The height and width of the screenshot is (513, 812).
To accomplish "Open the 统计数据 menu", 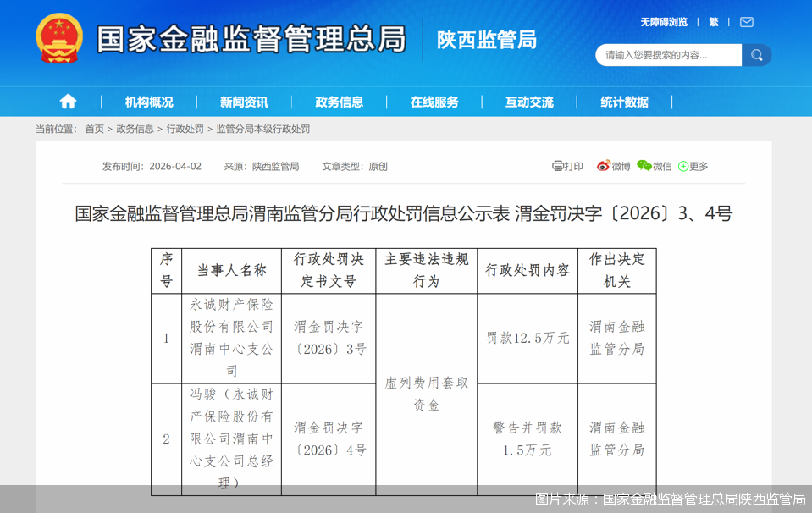I will pos(625,101).
